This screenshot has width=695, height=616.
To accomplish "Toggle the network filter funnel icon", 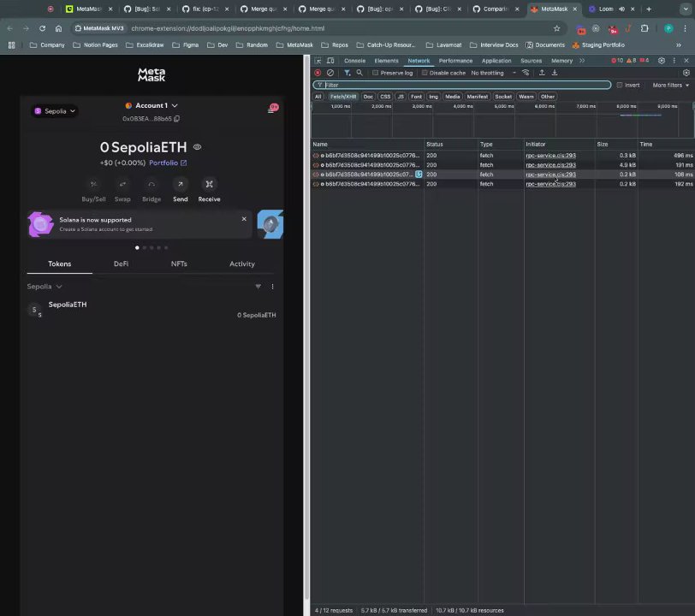I will [347, 73].
